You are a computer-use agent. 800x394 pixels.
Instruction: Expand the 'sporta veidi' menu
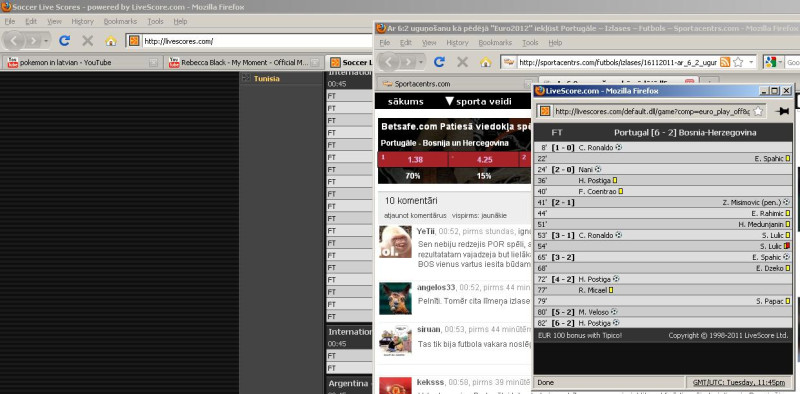click(x=449, y=101)
